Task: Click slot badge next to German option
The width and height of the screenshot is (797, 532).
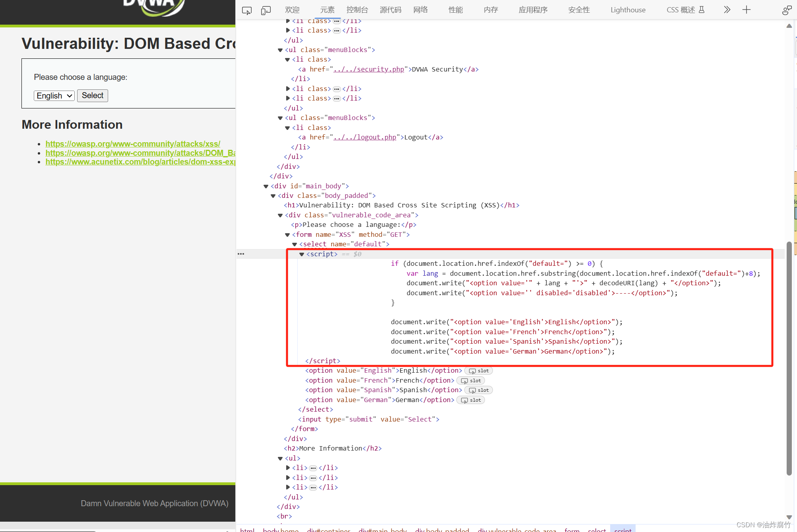Action: [471, 400]
